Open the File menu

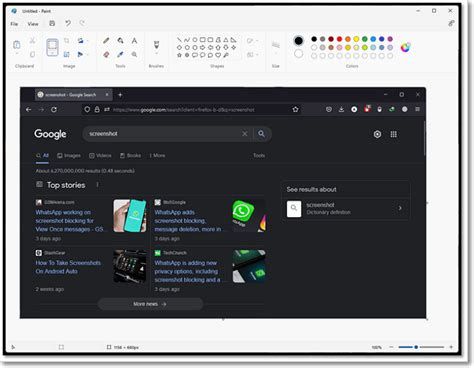coord(14,24)
